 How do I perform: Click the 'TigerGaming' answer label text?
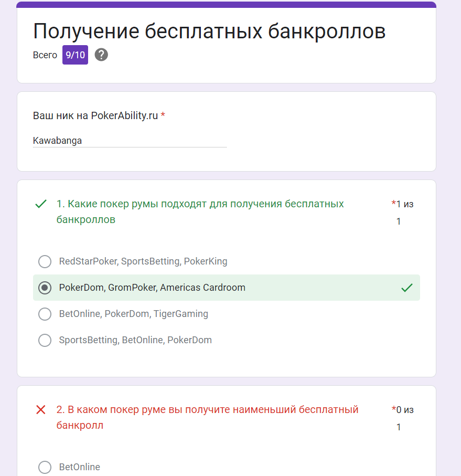pos(181,314)
